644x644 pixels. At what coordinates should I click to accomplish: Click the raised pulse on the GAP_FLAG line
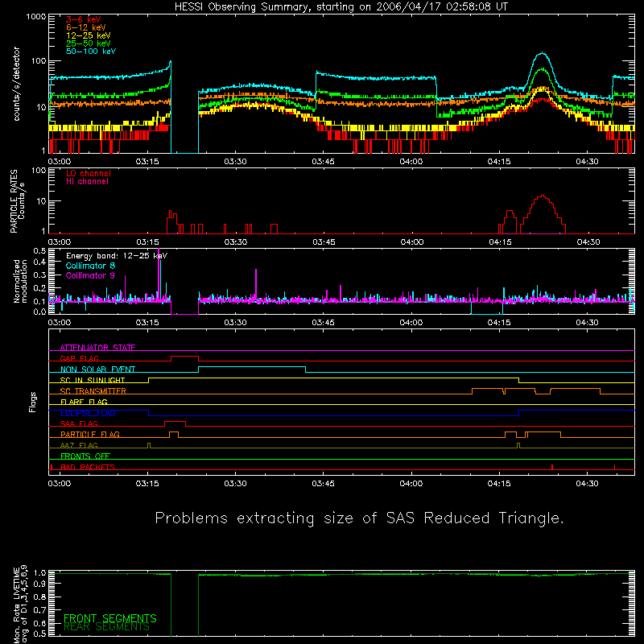[x=184, y=357]
